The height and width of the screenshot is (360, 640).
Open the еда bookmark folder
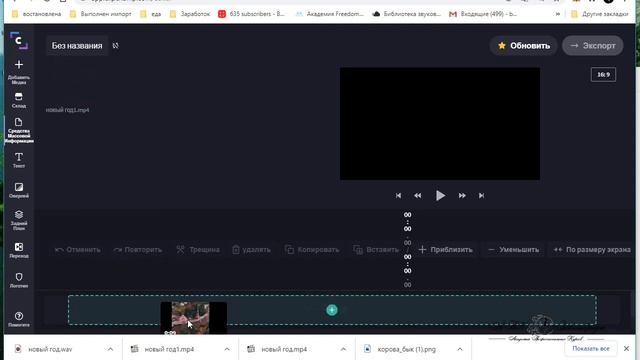click(x=151, y=14)
